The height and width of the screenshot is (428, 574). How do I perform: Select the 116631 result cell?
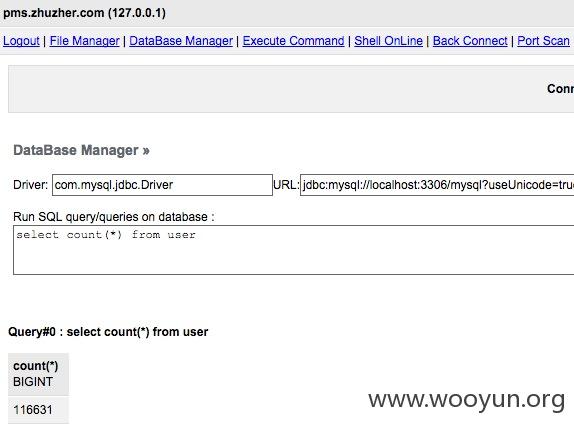point(38,410)
